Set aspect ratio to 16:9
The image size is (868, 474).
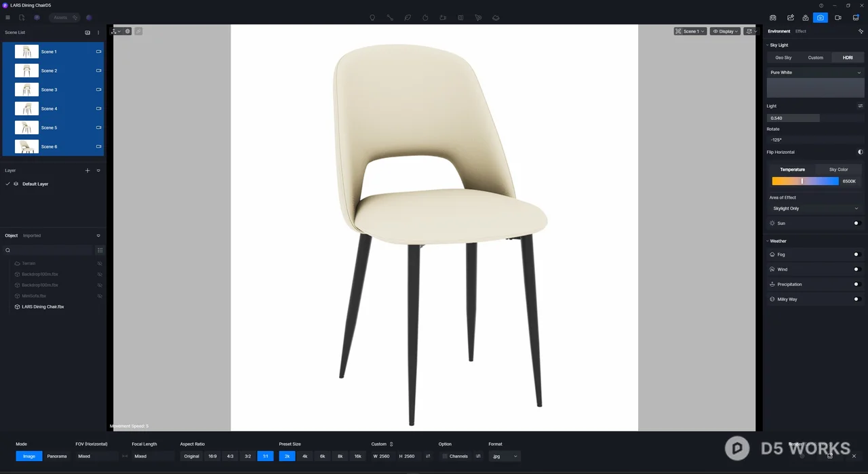click(x=212, y=456)
